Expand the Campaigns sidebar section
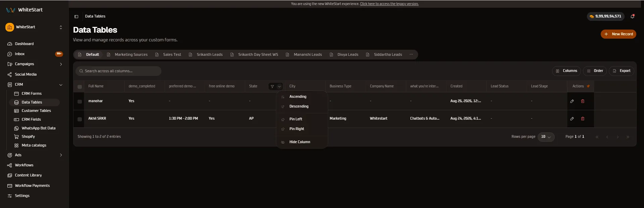Screen dimensions: 644x208 [61, 64]
